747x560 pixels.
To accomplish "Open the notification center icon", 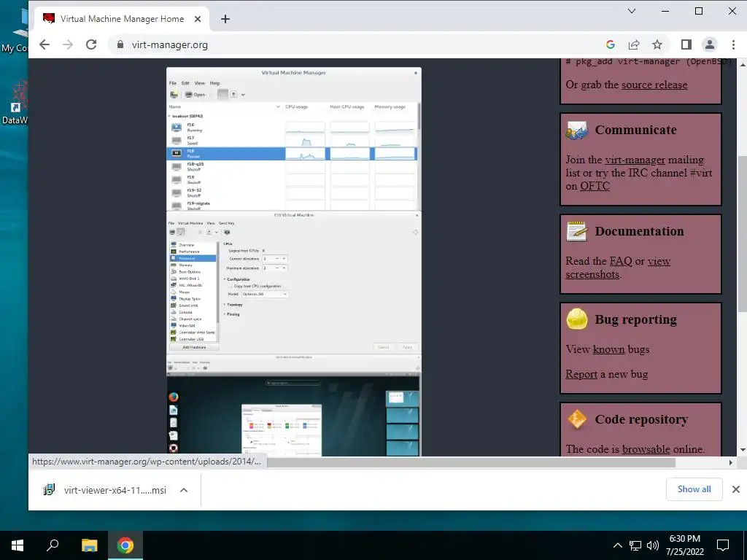I will point(723,545).
